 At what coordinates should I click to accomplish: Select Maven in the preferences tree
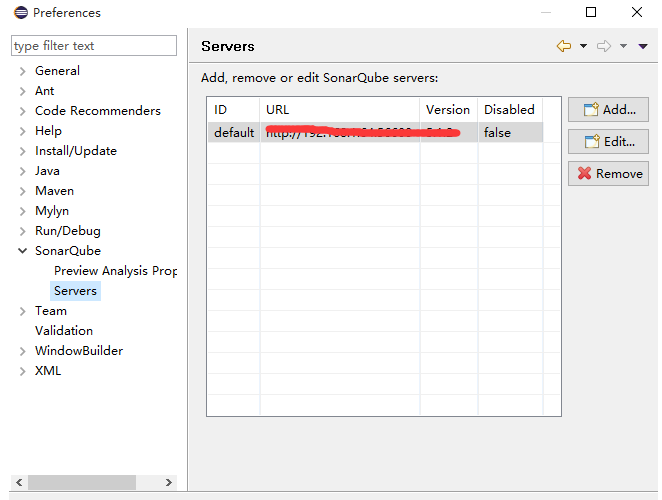point(54,191)
